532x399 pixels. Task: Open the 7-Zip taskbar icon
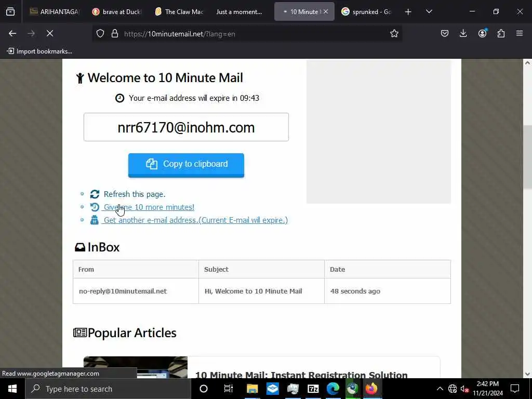click(x=313, y=389)
